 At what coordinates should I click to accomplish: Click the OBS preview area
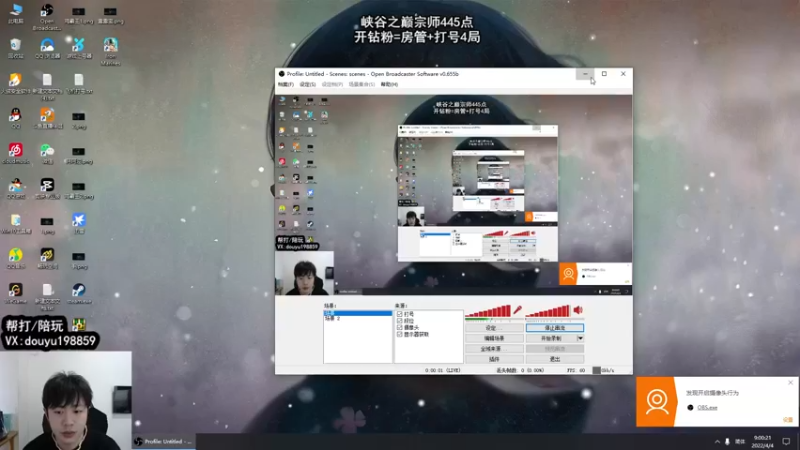pos(454,195)
